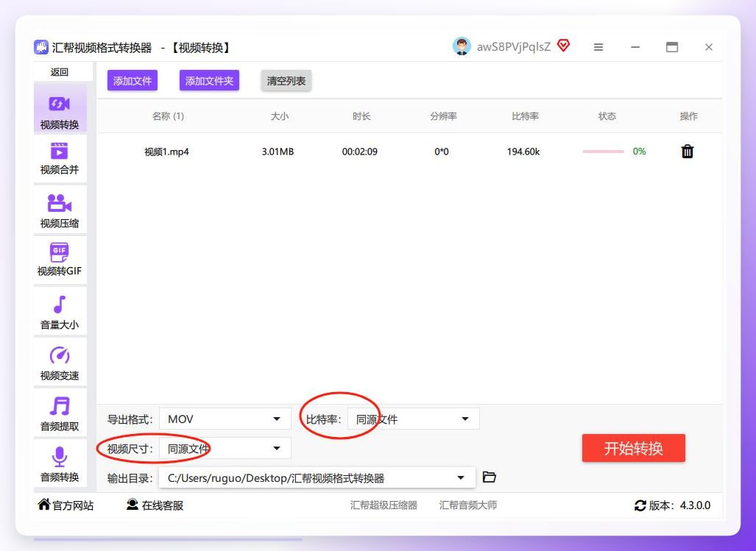Open the 音频转换 sidebar tool

[60, 463]
